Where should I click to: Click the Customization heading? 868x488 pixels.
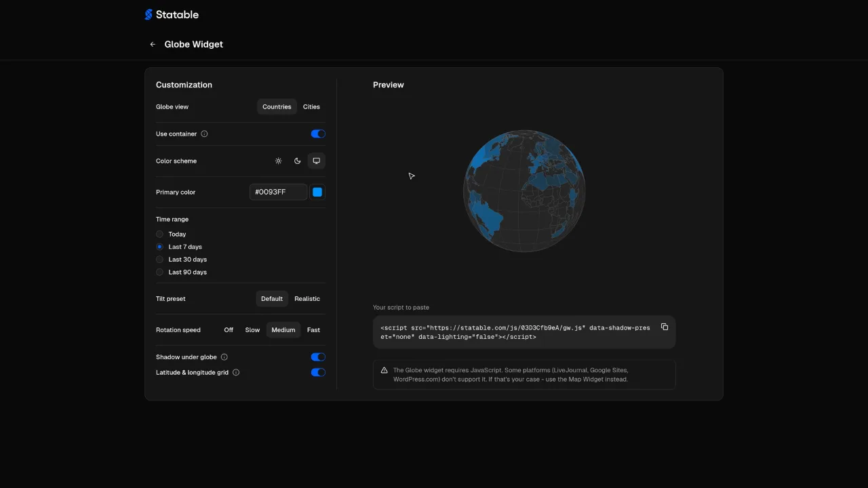[184, 85]
